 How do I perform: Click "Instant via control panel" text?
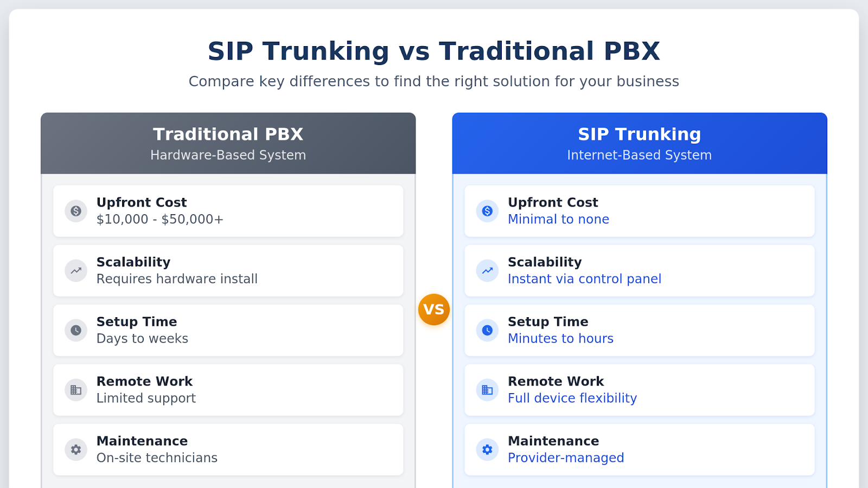pos(584,279)
